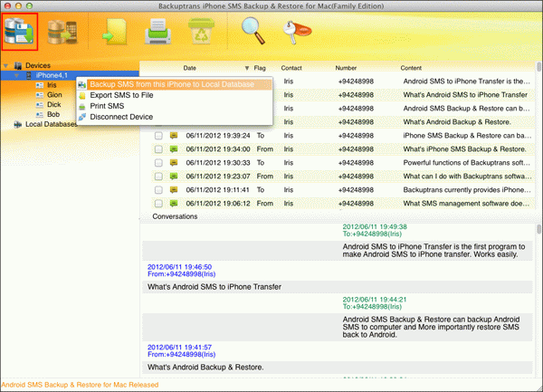Screen dimensions: 543x392
Task: Click the Disconnect Device plug icon in context menu
Action: (82, 117)
